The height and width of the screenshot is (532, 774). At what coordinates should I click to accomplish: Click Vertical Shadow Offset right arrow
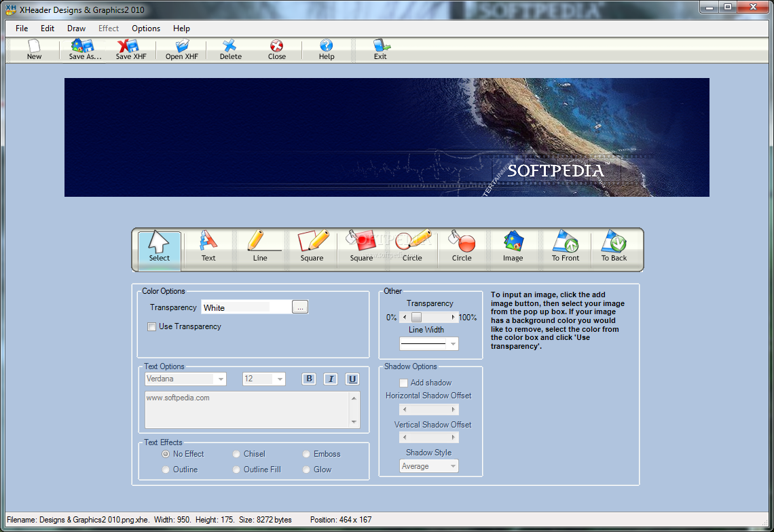453,437
